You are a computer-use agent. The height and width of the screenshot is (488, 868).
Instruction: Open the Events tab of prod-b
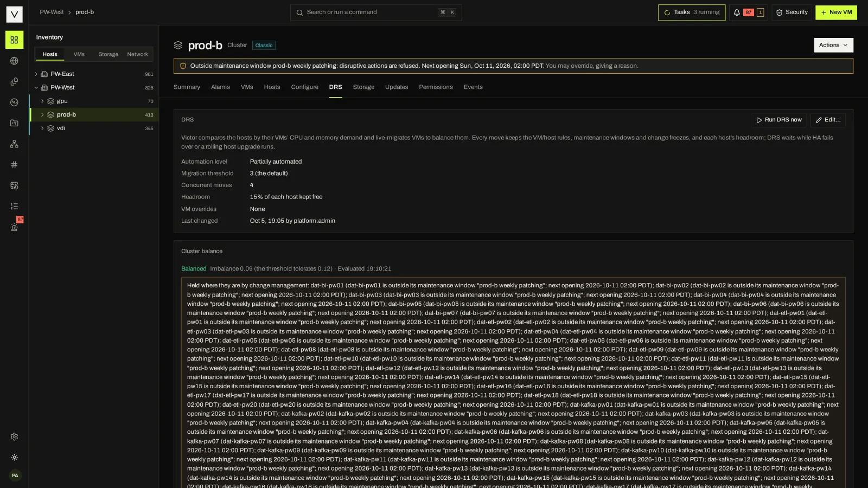(x=473, y=87)
